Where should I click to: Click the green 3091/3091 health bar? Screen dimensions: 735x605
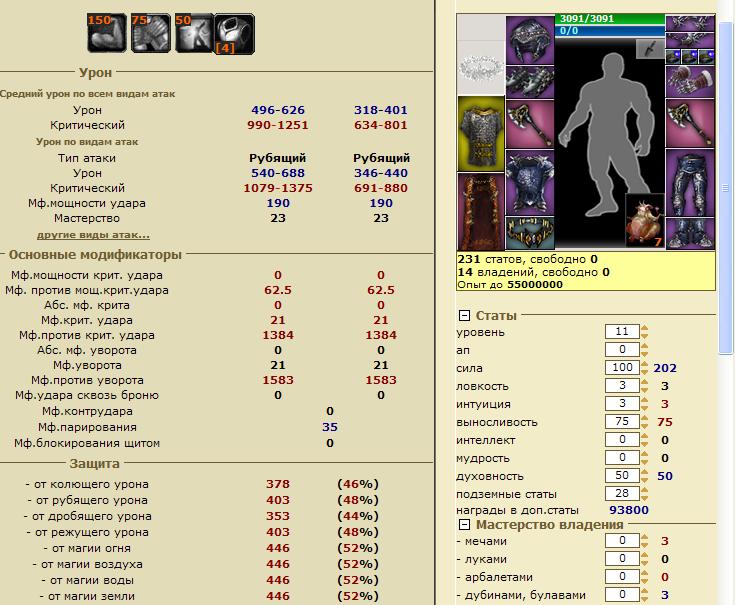(x=610, y=19)
